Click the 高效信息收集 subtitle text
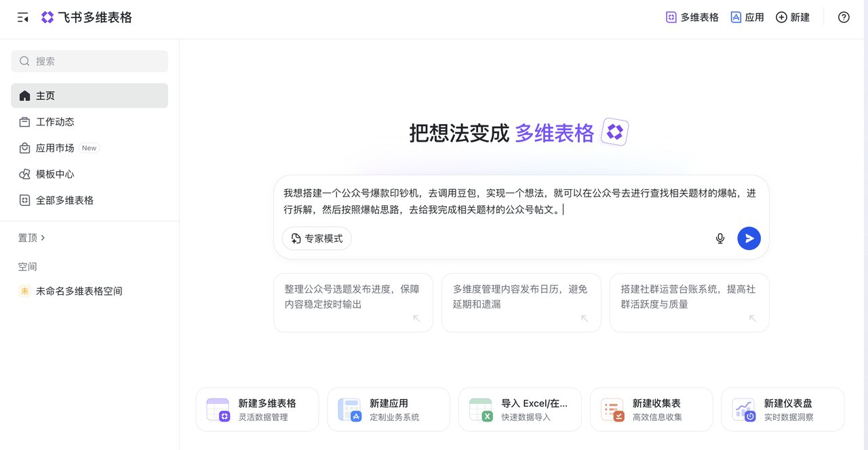The image size is (868, 450). [x=658, y=417]
